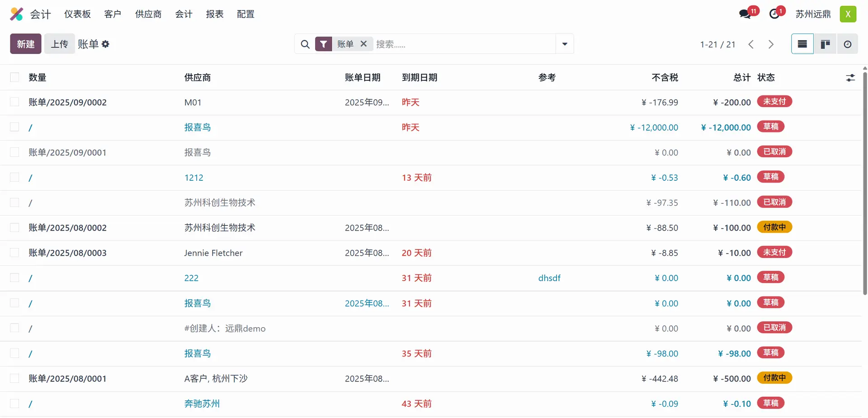Viewport: 868px width, 418px height.
Task: Switch to kanban view
Action: tap(825, 44)
